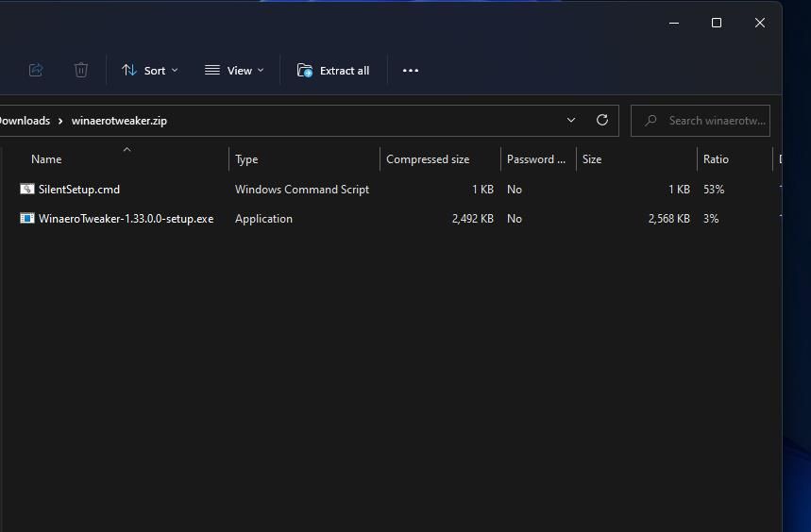Open the View dropdown menu
This screenshot has width=811, height=532.
234,70
